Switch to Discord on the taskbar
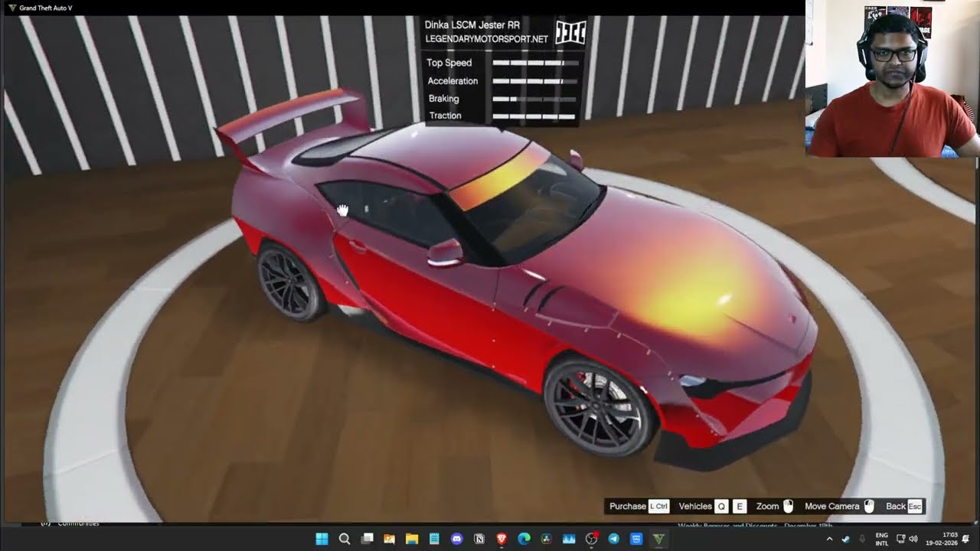 (457, 539)
